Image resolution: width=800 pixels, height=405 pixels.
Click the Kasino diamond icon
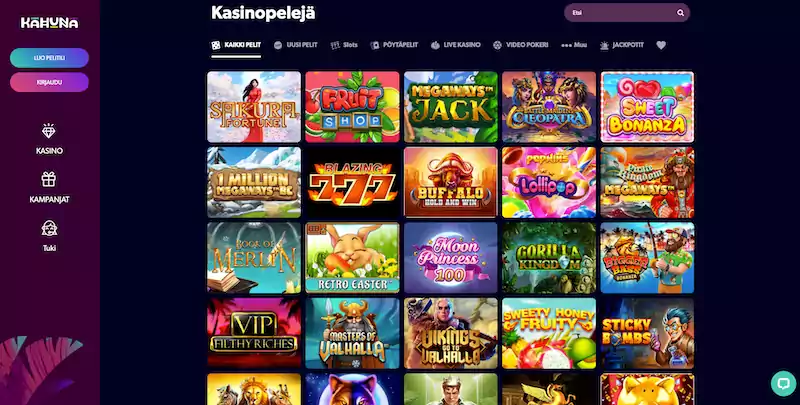coord(49,131)
